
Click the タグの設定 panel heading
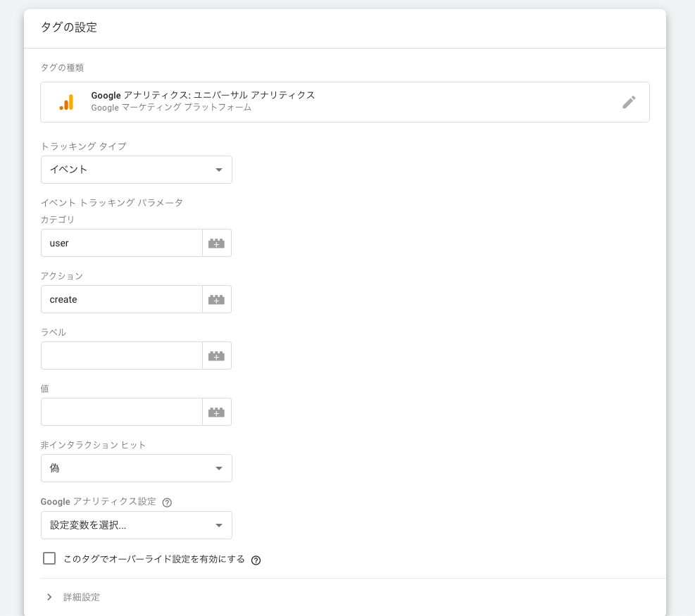coord(69,28)
